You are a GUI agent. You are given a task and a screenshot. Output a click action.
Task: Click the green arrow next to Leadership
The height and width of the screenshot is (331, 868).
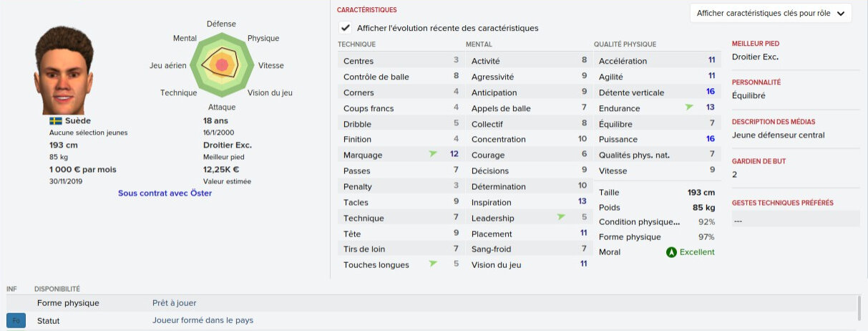[561, 218]
